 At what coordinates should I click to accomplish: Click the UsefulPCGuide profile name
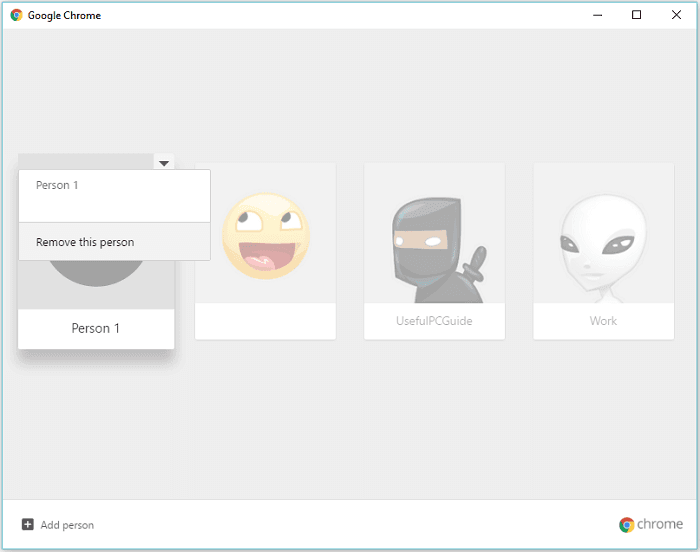point(434,321)
